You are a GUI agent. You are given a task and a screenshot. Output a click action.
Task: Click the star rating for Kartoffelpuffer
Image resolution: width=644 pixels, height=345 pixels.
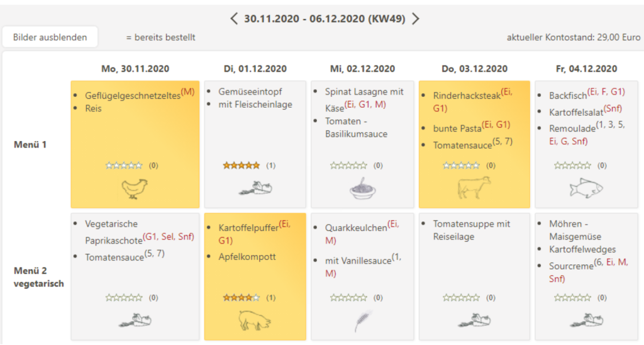(241, 298)
